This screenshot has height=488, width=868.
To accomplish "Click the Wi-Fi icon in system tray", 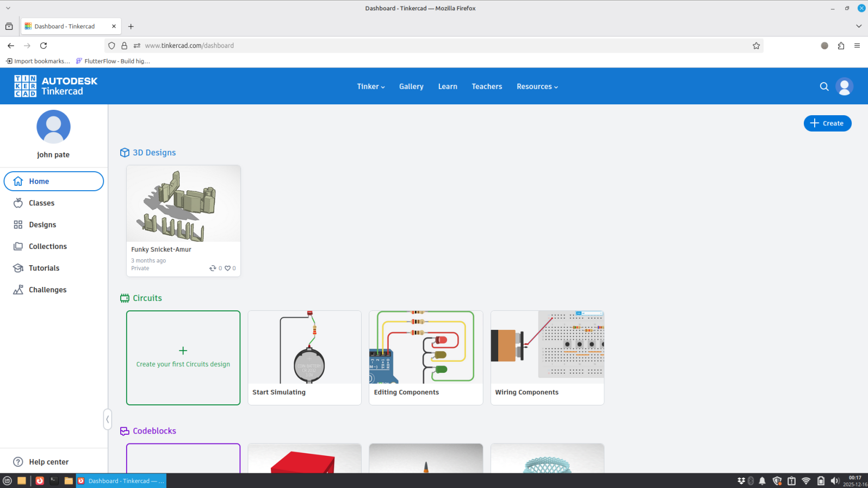I will click(x=806, y=481).
